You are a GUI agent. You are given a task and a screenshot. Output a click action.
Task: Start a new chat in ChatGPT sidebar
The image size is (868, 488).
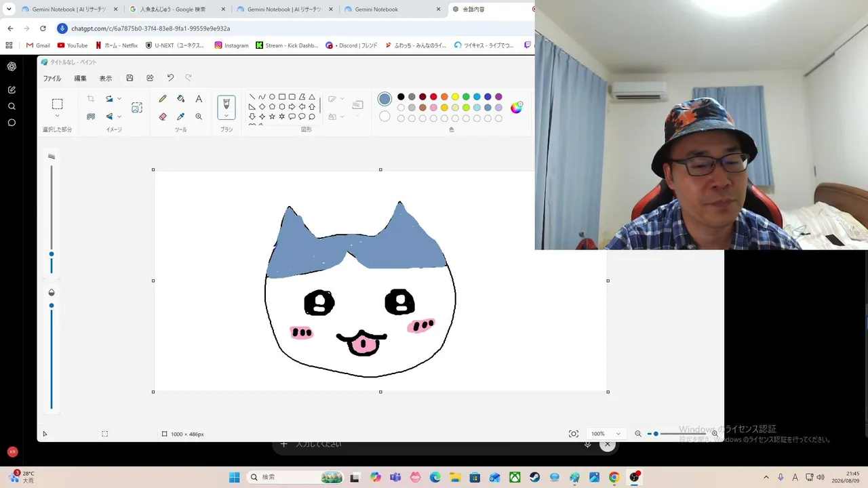12,89
